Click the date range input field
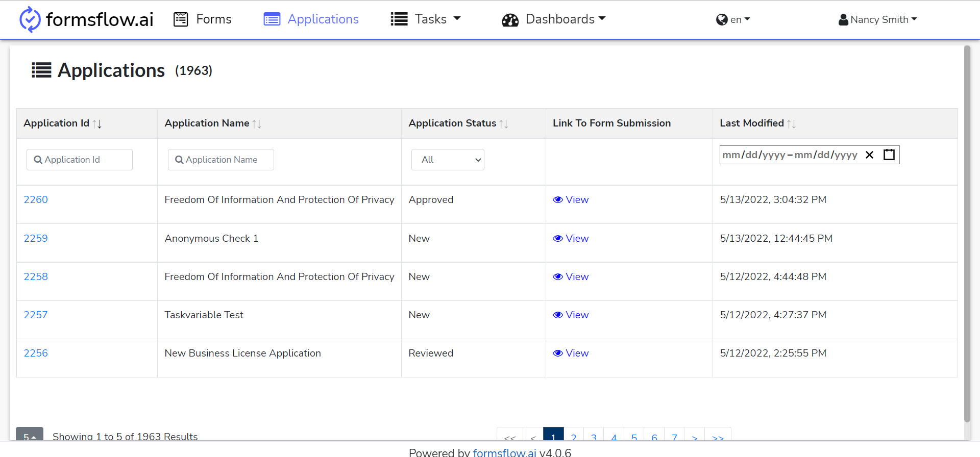 [x=810, y=155]
